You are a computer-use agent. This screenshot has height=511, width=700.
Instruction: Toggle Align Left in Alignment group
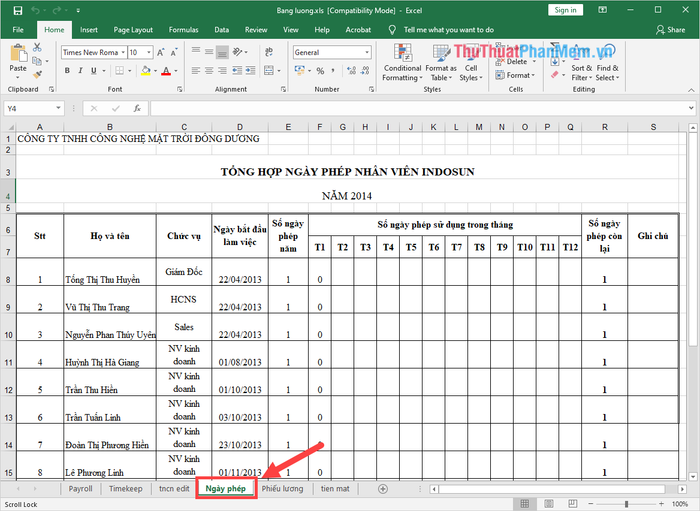196,71
